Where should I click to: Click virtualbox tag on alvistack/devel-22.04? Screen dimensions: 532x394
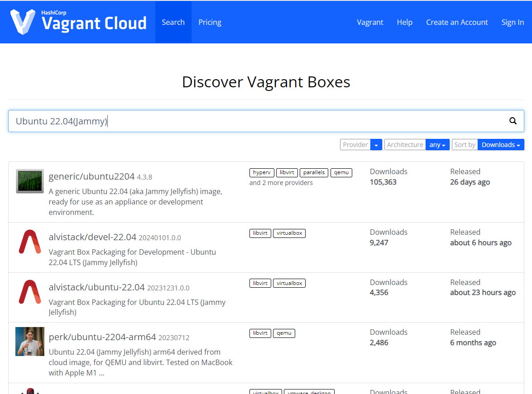point(289,233)
